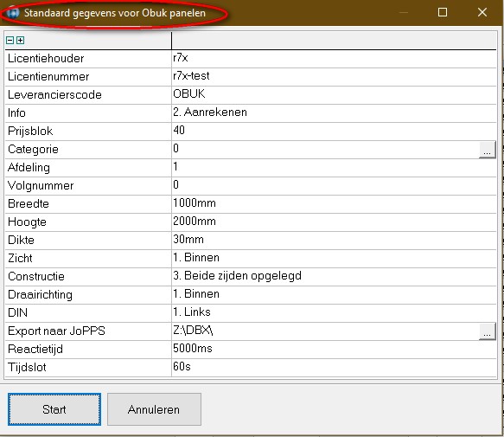Open the Info value 2. Aanrekenen

point(334,113)
